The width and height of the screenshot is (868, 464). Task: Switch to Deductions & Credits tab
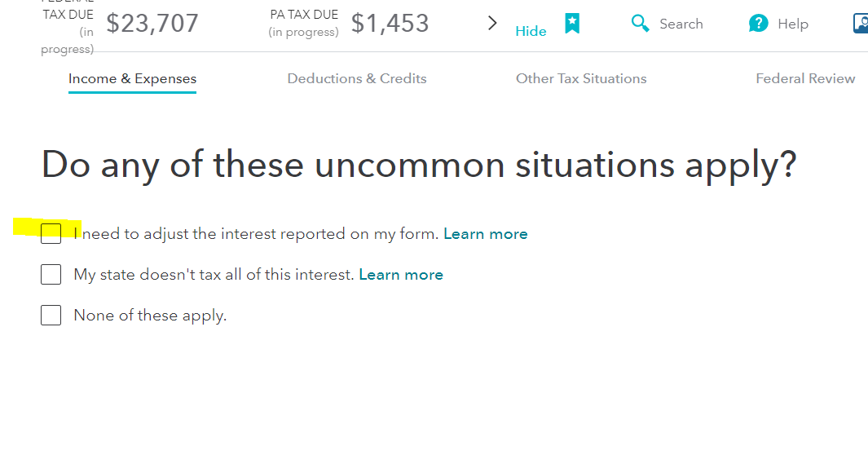tap(356, 78)
